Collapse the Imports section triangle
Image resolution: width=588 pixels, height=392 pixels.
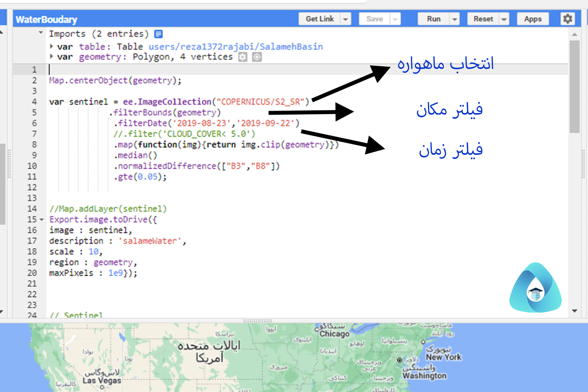click(x=41, y=32)
